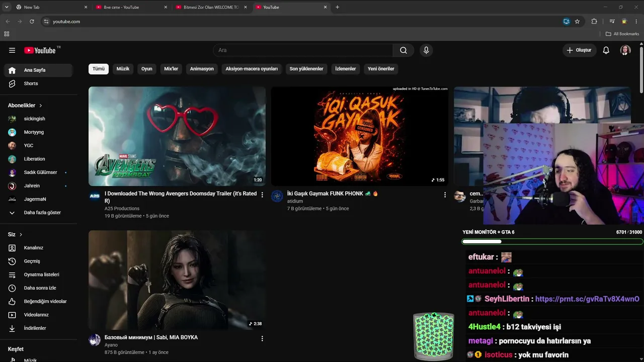644x362 pixels.
Task: Open İndirilenler downloads
Action: (39, 328)
